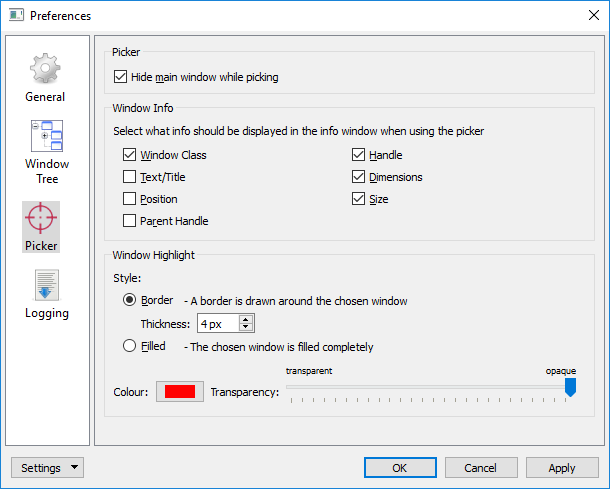Enable the Text/Title checkbox

129,177
